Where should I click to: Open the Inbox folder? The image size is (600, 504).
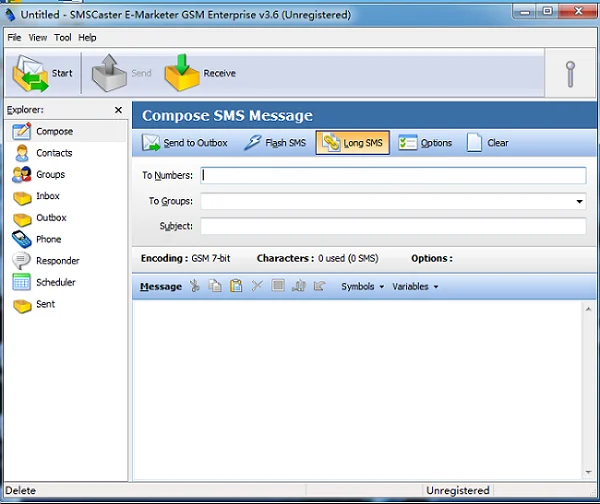click(x=47, y=196)
